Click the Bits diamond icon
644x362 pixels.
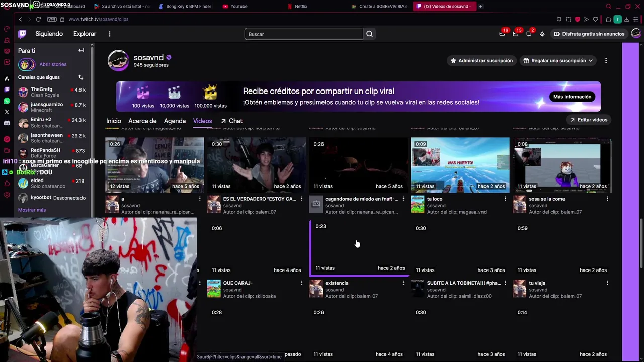click(x=542, y=34)
